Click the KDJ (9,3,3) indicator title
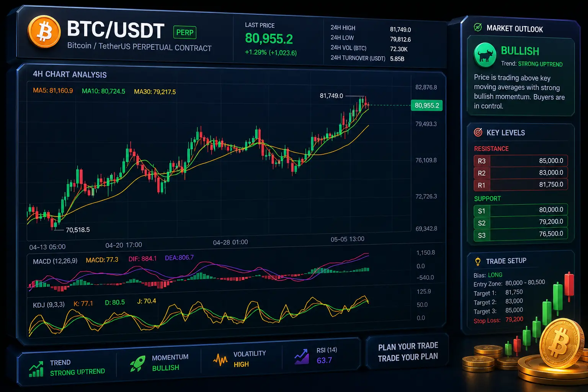The width and height of the screenshot is (588, 392). (x=49, y=305)
